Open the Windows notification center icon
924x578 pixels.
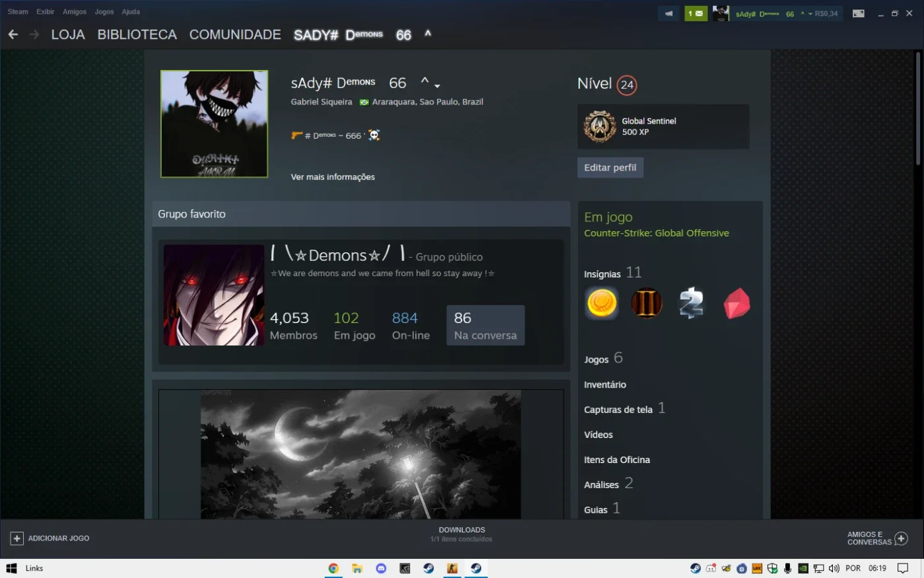pos(903,568)
